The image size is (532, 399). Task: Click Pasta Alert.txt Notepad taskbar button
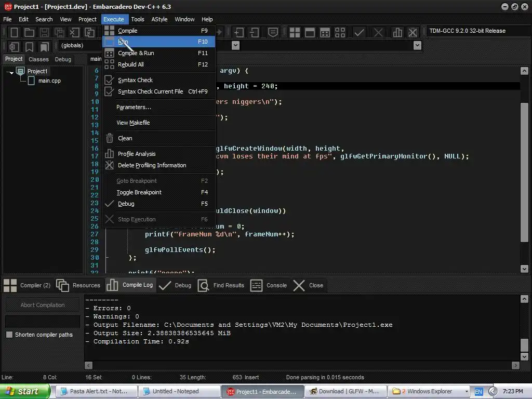pyautogui.click(x=96, y=391)
